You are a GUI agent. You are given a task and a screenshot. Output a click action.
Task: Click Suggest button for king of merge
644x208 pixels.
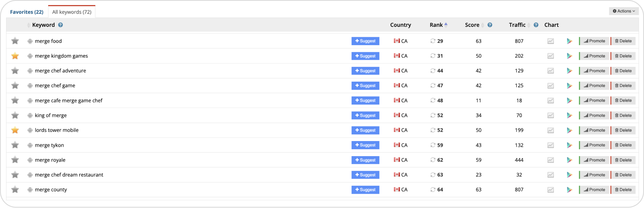(365, 115)
